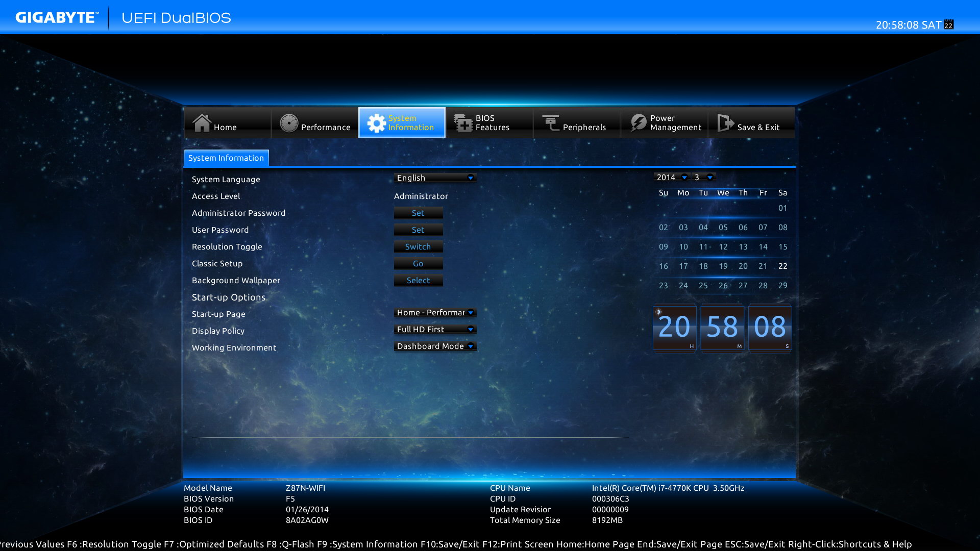The image size is (980, 551).
Task: Click the Resolution Toggle Switch button
Action: (x=418, y=246)
